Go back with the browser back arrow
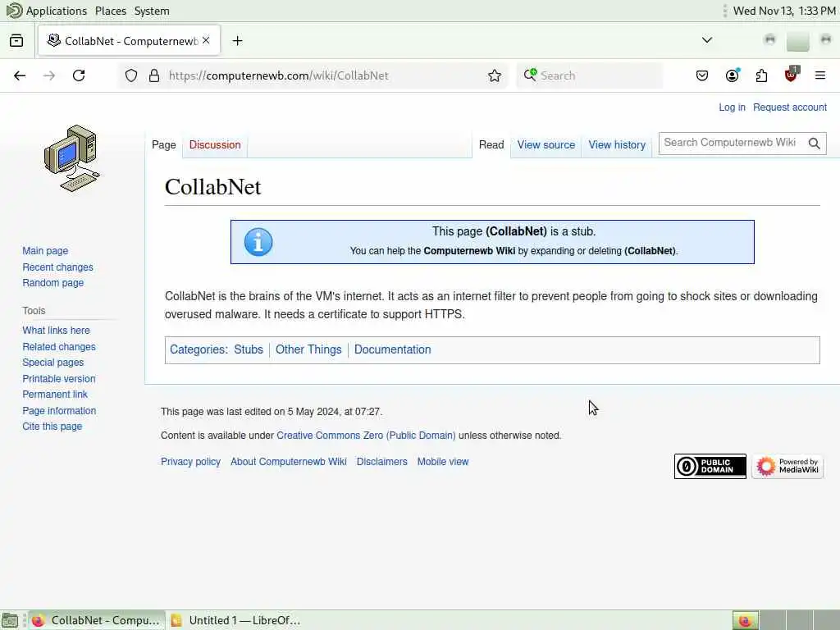Image resolution: width=840 pixels, height=630 pixels. 20,75
